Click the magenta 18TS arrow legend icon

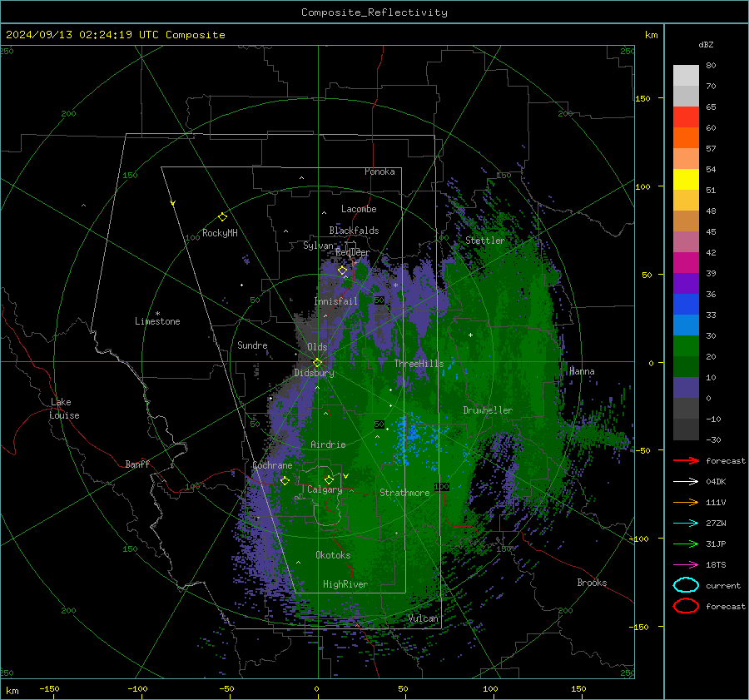pos(686,565)
